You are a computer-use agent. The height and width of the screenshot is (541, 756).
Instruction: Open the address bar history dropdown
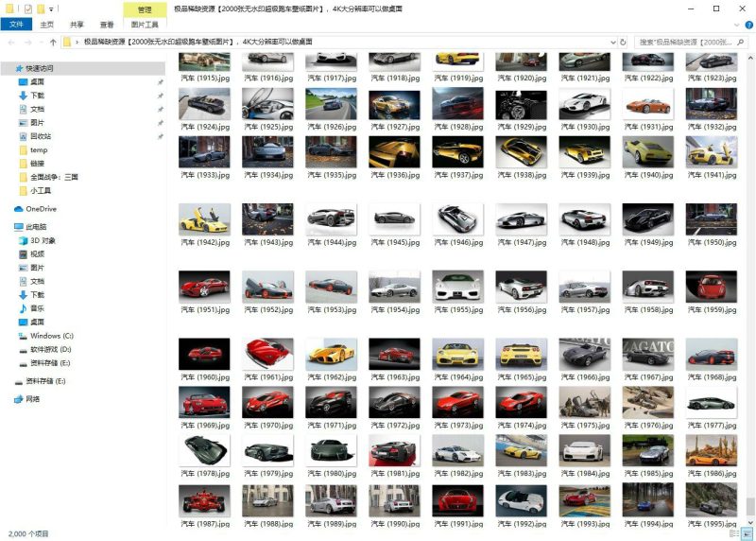pyautogui.click(x=614, y=43)
